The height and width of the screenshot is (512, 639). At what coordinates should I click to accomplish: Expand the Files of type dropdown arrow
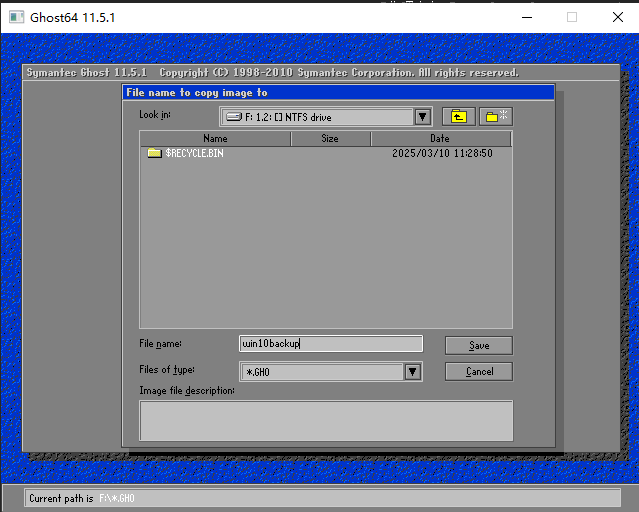[412, 372]
